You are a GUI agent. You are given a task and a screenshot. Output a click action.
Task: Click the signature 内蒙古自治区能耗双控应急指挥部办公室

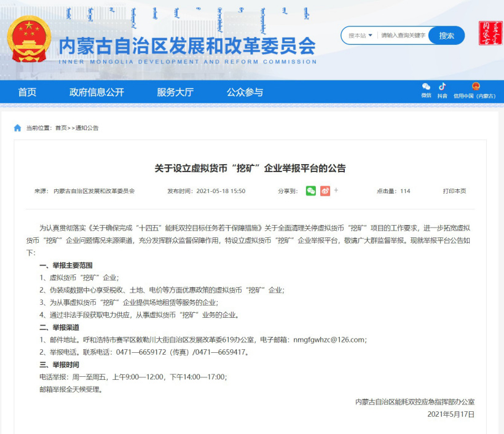coord(415,402)
